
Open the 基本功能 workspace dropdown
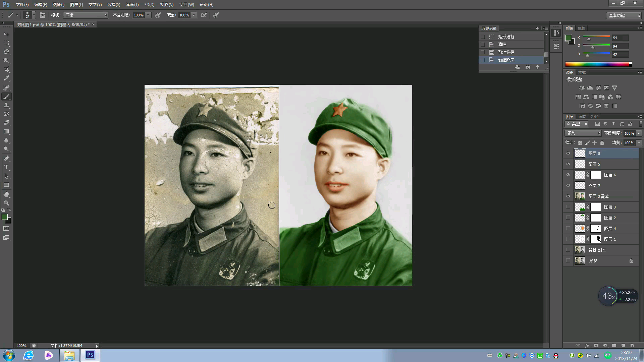coord(624,15)
